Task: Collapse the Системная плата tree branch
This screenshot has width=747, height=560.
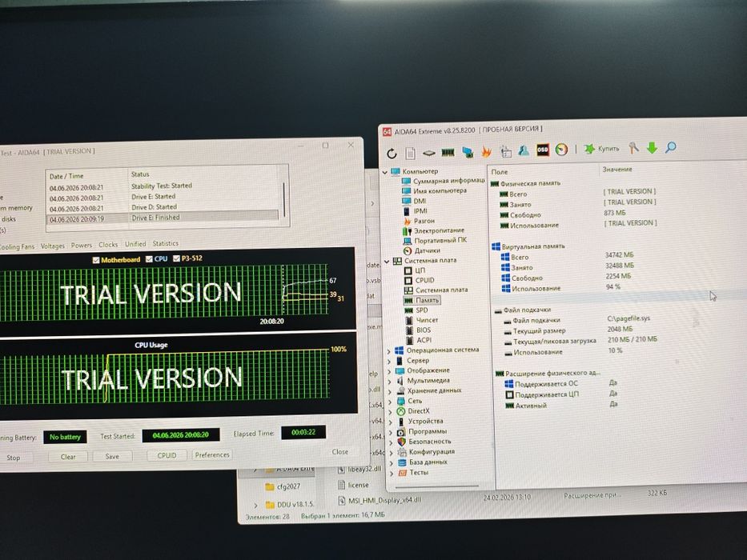Action: pyautogui.click(x=387, y=262)
